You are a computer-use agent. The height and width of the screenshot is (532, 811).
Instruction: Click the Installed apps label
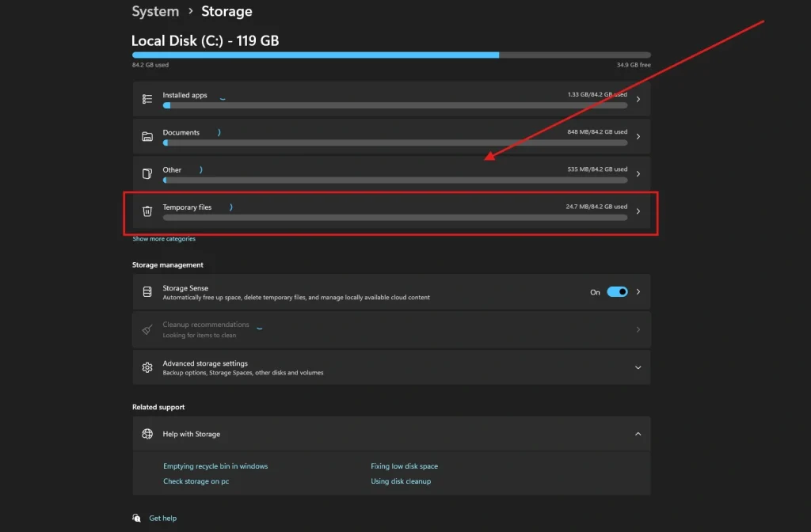click(185, 95)
